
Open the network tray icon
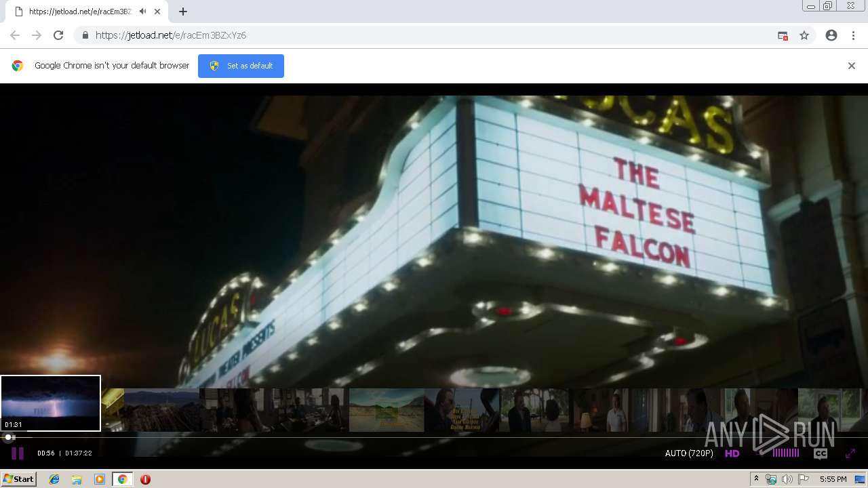click(x=771, y=479)
